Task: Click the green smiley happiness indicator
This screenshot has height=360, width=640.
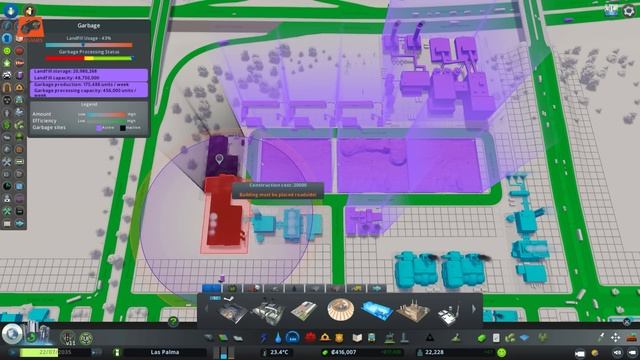Action: pos(502,352)
